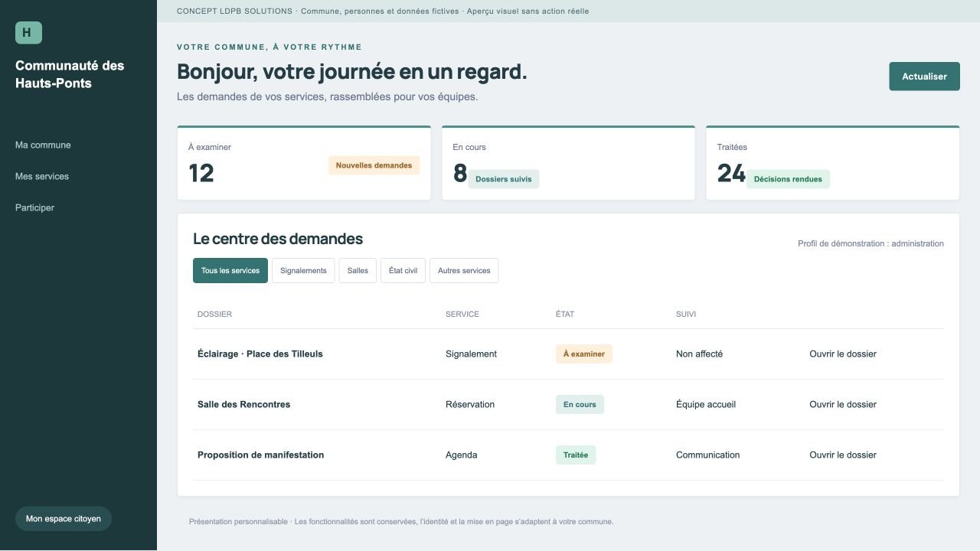Show État civil requests
This screenshot has width=980, height=551.
[x=403, y=271]
